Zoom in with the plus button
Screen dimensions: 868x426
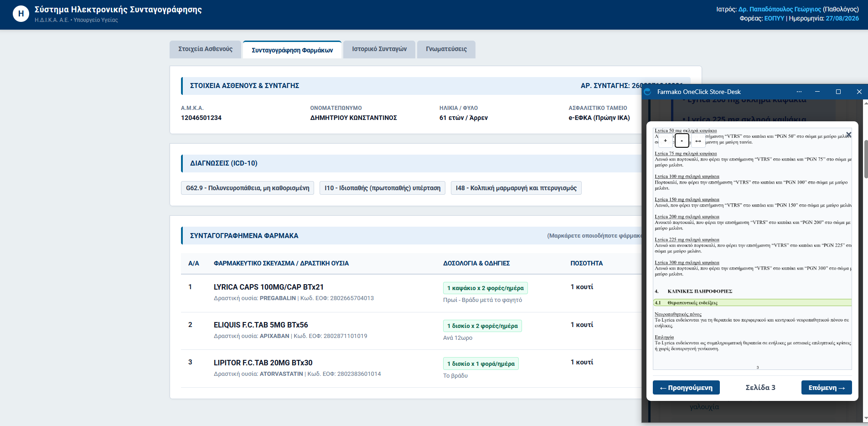click(x=665, y=141)
